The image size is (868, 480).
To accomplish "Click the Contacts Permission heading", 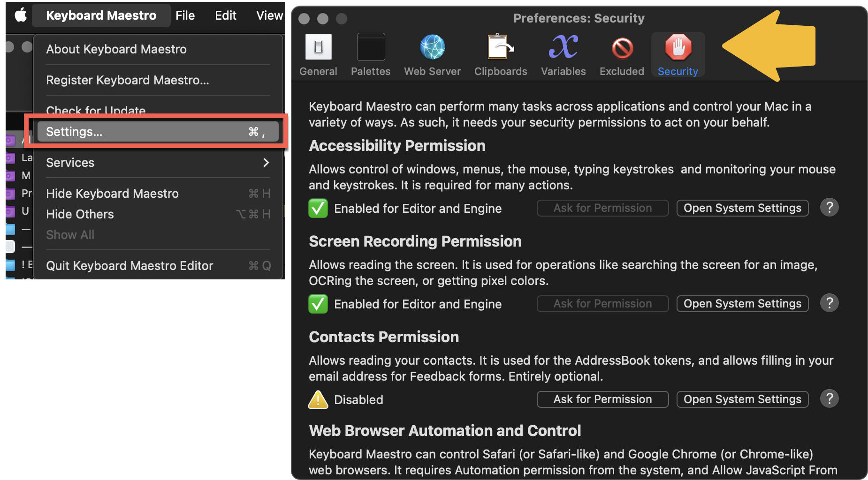I will [384, 337].
